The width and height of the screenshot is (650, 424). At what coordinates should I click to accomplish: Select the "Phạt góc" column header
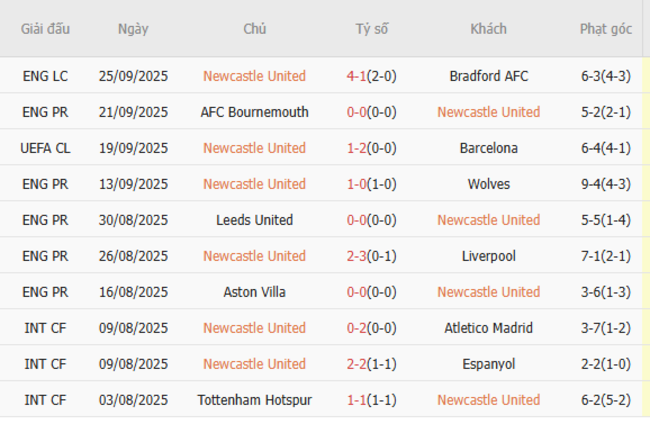(x=606, y=29)
